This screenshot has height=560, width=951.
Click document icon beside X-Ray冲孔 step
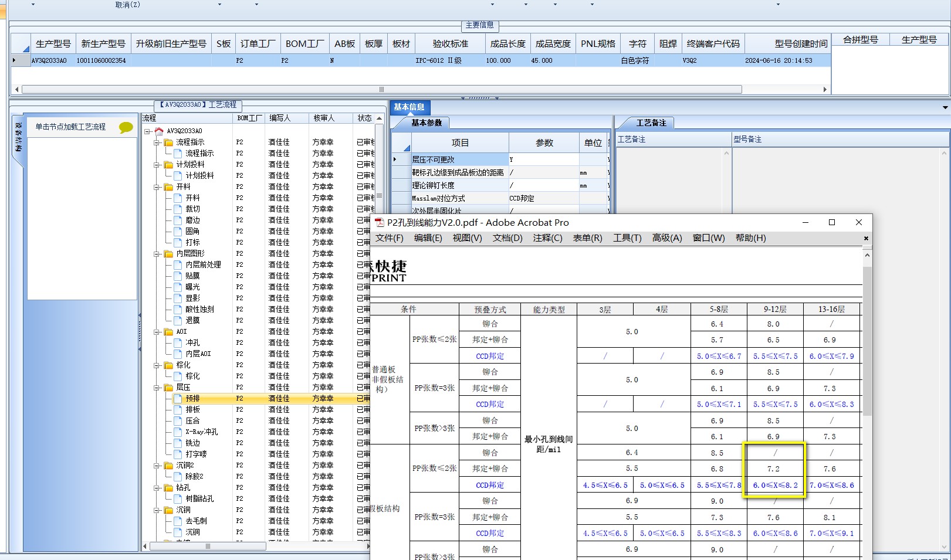178,432
